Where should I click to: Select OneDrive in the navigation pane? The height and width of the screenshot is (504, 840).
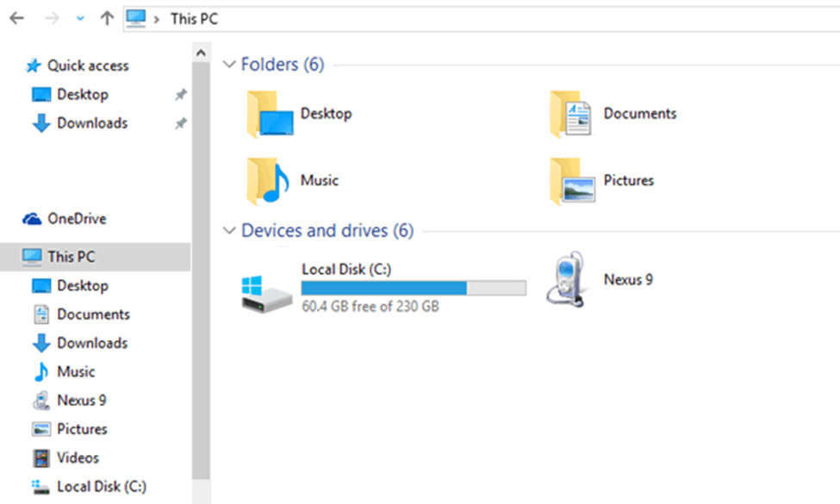tap(76, 219)
